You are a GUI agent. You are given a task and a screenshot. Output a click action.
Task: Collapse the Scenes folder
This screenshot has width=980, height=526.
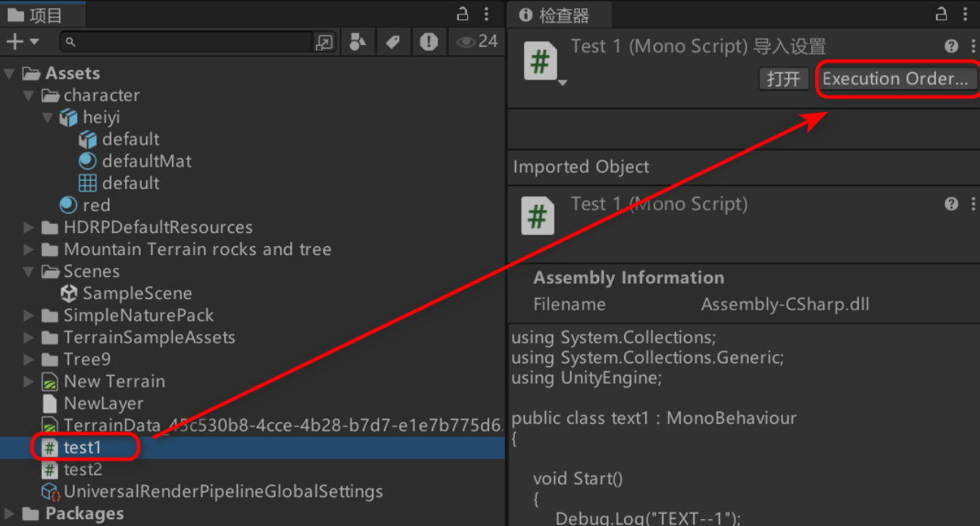(28, 271)
